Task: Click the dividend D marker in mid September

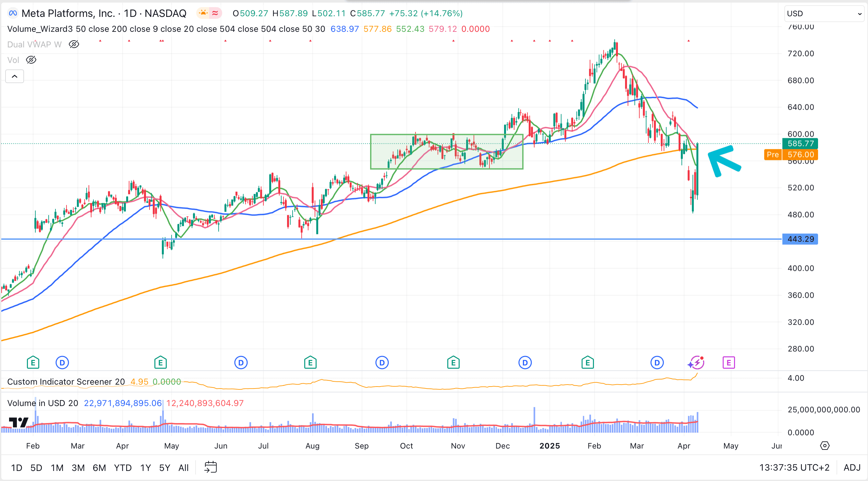Action: tap(382, 363)
